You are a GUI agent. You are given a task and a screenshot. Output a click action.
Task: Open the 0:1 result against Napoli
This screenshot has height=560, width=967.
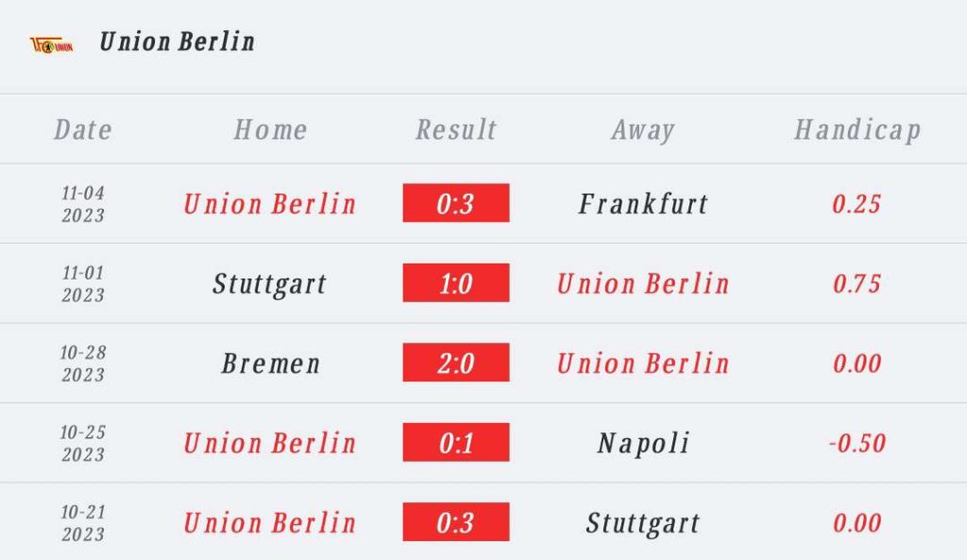tap(456, 442)
